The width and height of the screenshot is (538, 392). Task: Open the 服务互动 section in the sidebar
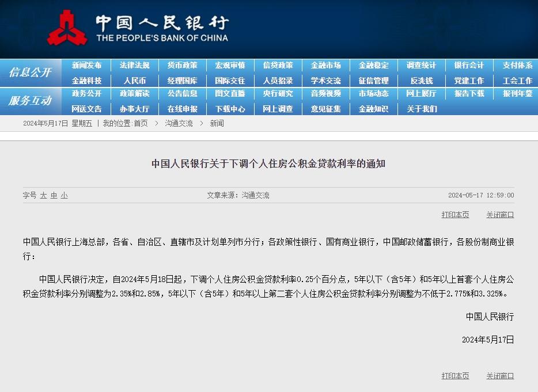coord(31,101)
